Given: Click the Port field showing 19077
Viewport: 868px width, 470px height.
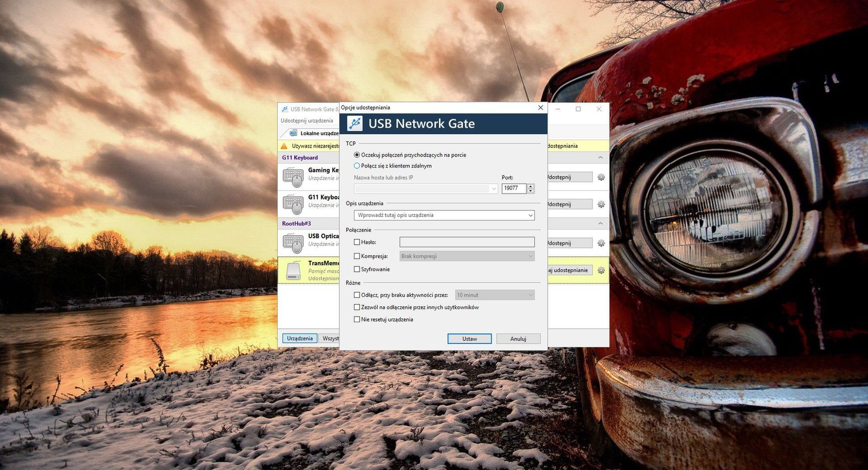Looking at the screenshot, I should tap(514, 188).
